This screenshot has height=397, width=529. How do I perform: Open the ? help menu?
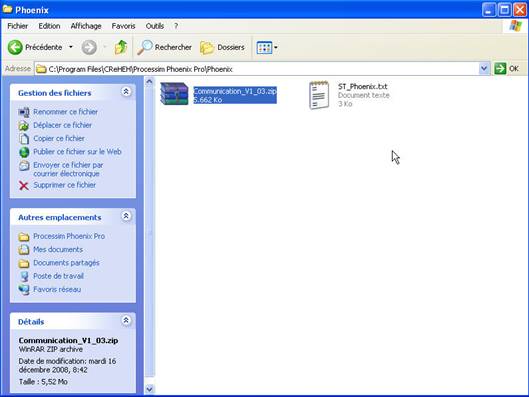(176, 26)
